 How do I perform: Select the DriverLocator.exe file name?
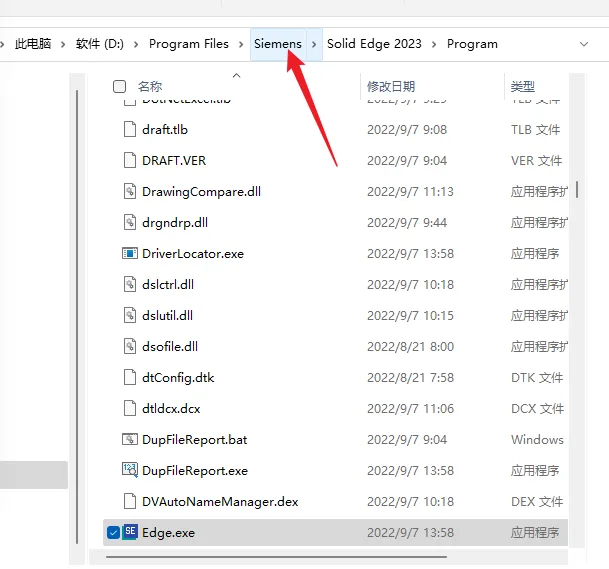point(193,254)
